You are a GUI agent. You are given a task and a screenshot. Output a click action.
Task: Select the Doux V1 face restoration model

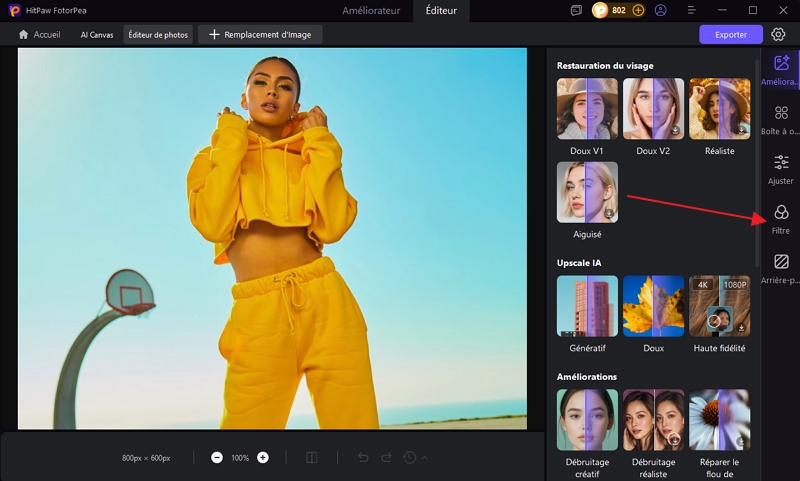tap(587, 108)
